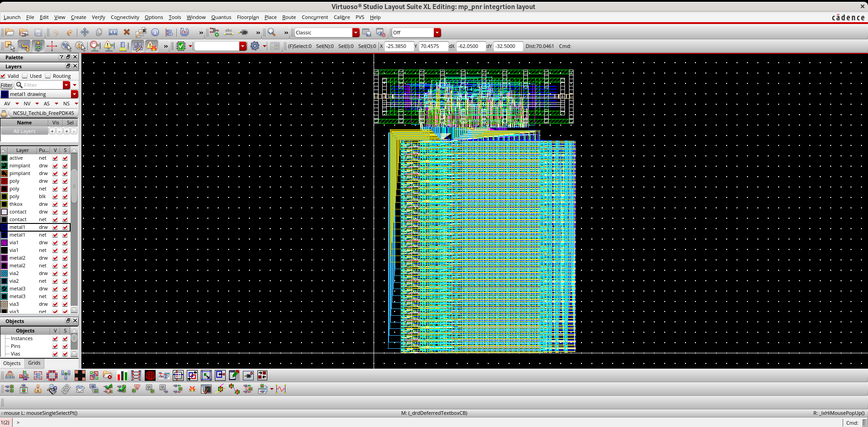868x427 pixels.
Task: Click the Layer column header
Action: pos(22,150)
